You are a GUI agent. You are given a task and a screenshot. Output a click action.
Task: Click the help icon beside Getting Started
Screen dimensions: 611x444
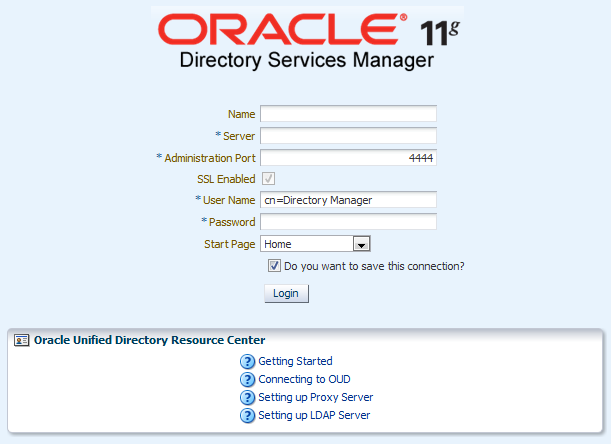coord(247,361)
